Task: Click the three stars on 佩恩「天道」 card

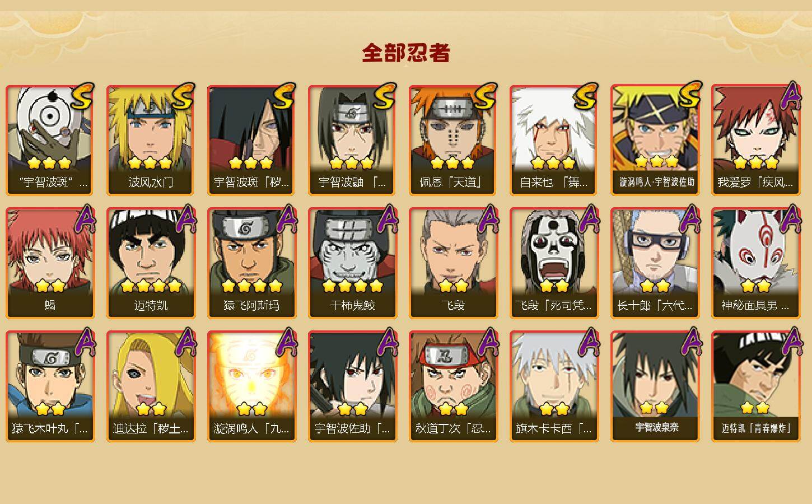Action: (453, 163)
